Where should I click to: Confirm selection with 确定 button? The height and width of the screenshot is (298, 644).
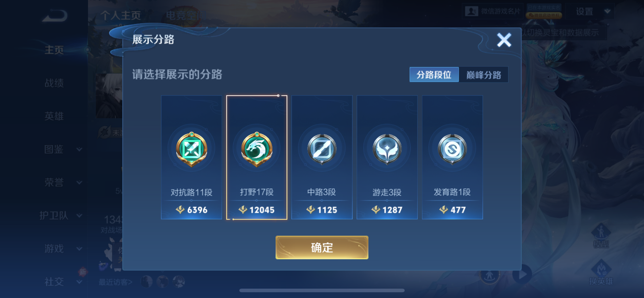[322, 247]
